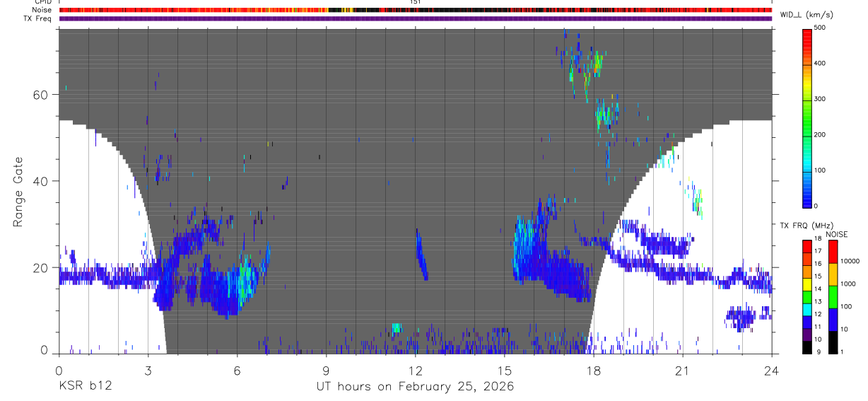This screenshot has height=401, width=868.
Task: Click the green NOISE legend swatch
Action: 833,296
